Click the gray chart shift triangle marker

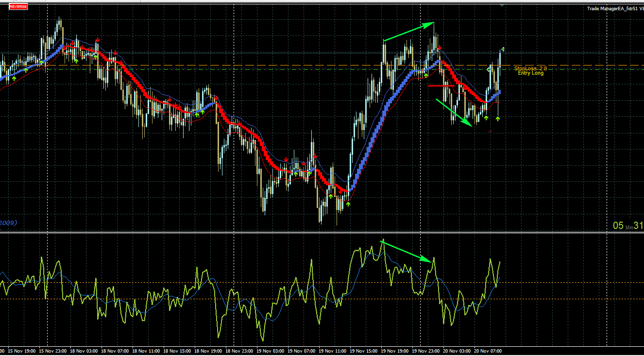point(502,5)
